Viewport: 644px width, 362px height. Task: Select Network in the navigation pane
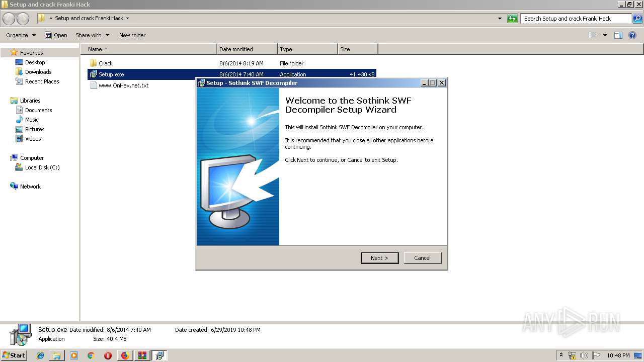(30, 187)
